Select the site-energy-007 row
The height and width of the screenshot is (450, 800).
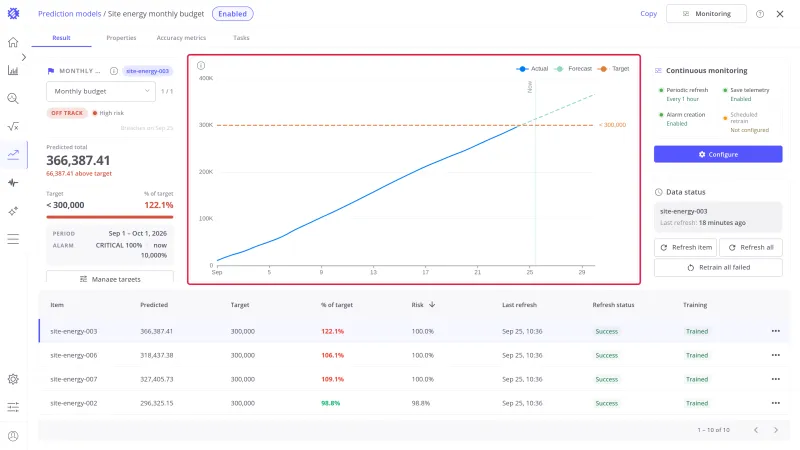[414, 379]
